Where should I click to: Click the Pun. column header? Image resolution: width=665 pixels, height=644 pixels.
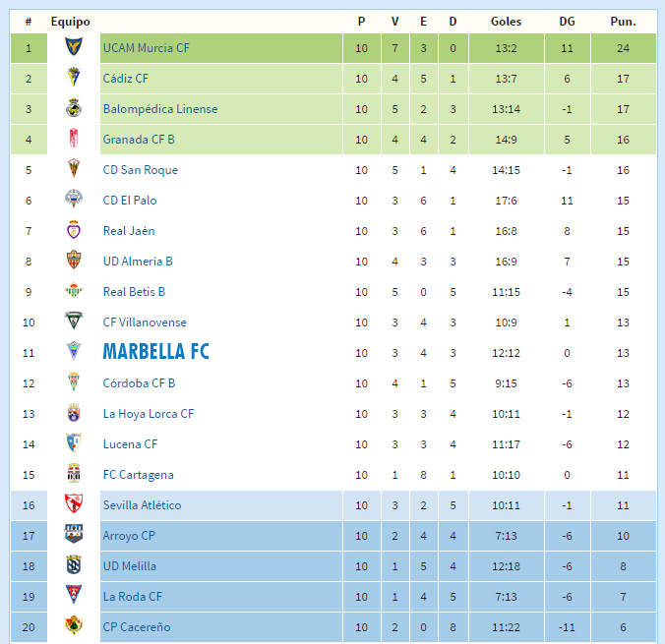(623, 22)
